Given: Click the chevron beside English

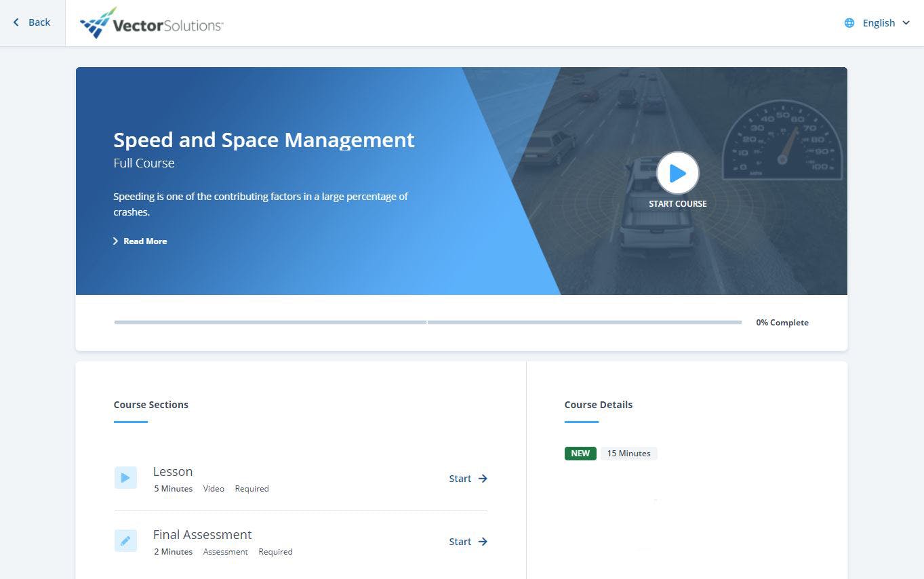Looking at the screenshot, I should (x=906, y=22).
